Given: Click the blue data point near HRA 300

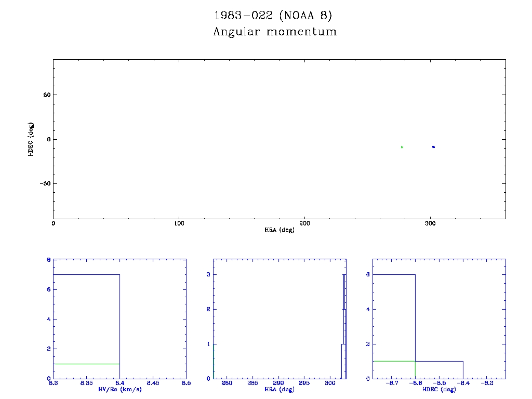Looking at the screenshot, I should [x=433, y=147].
